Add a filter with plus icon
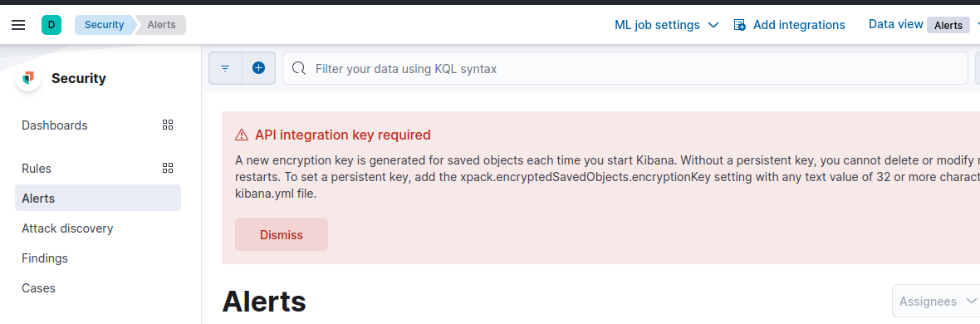Viewport: 980px width, 324px height. tap(259, 68)
